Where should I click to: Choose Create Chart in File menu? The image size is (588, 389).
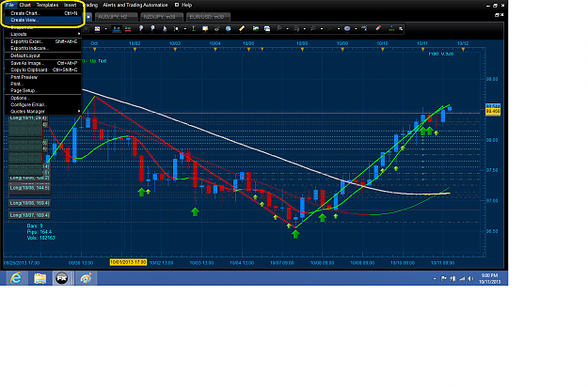(42, 13)
